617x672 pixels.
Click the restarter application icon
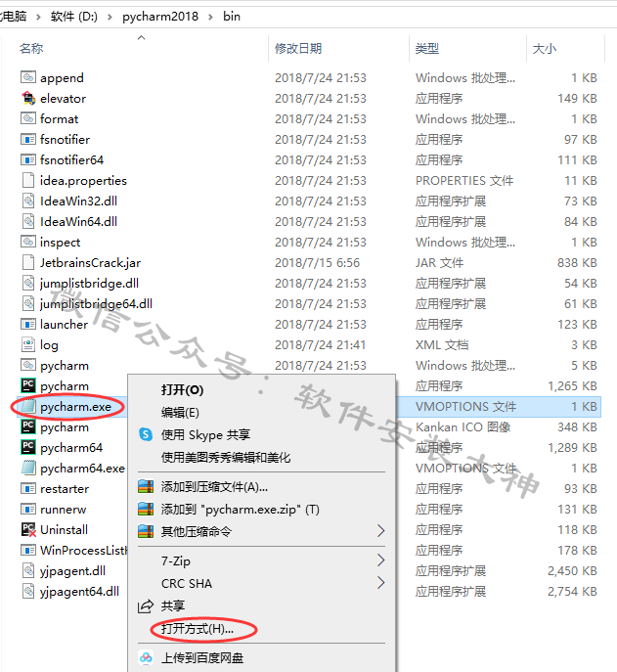pos(28,488)
